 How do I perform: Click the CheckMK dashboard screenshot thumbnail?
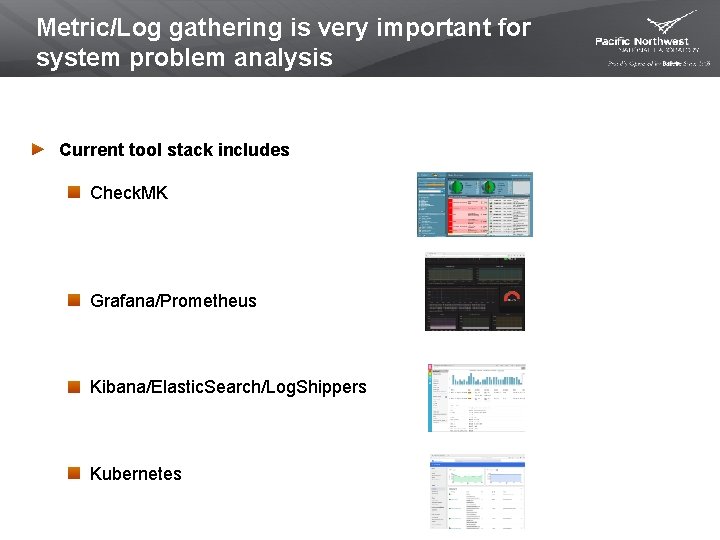click(475, 204)
